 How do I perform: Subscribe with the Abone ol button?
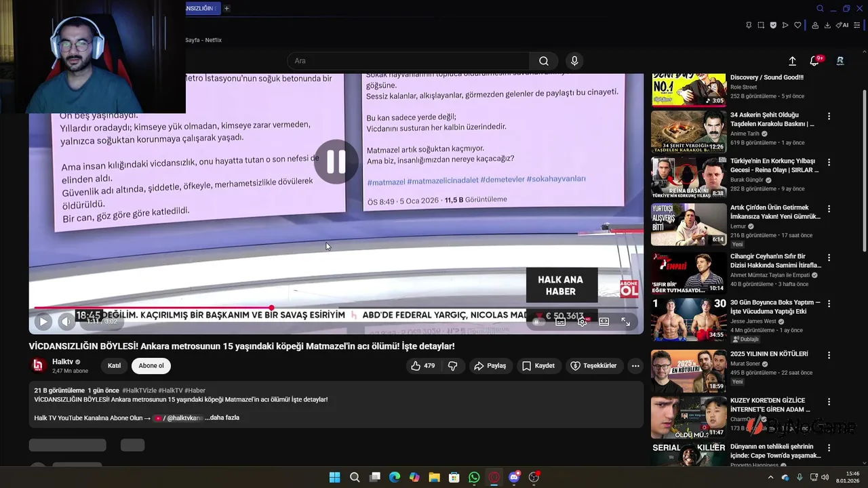151,366
